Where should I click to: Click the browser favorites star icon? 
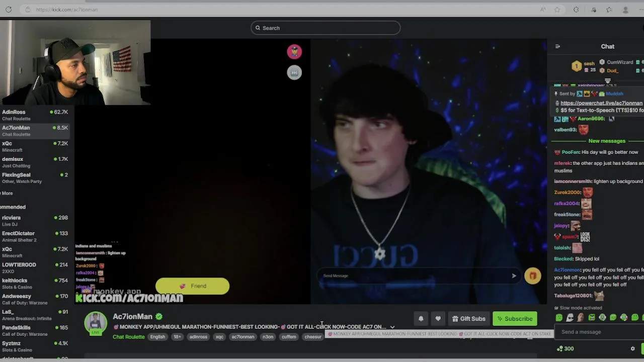pos(557,10)
